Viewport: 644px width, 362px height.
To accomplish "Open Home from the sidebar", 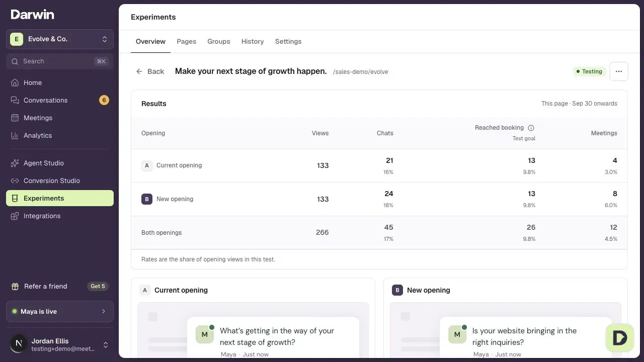I will 60,82.
